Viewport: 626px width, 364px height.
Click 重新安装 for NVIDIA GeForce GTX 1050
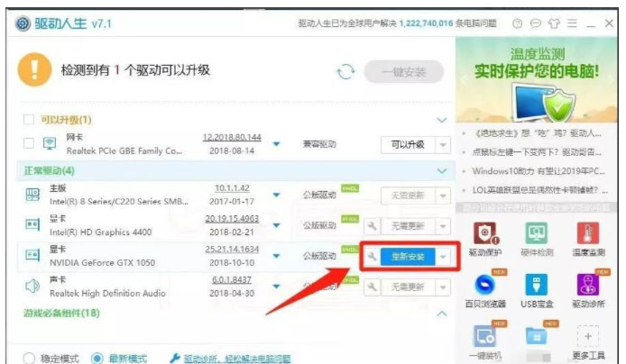click(x=408, y=257)
